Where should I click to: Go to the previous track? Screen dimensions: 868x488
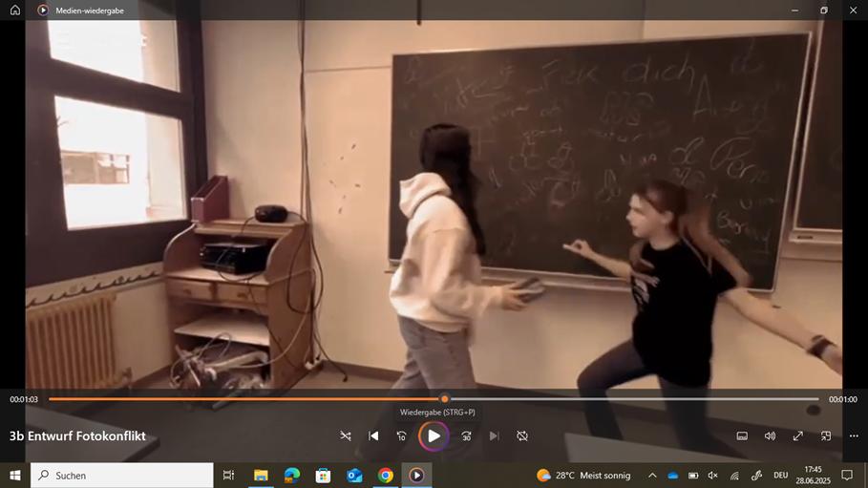[373, 435]
